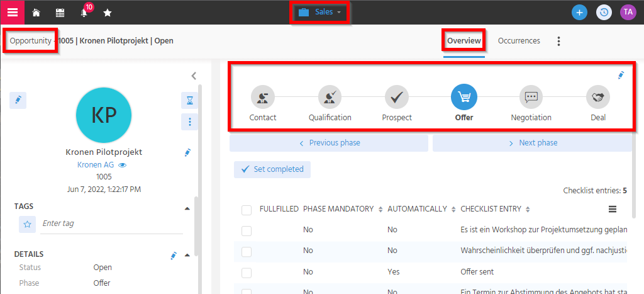Open the hamburger main menu
Image resolution: width=644 pixels, height=294 pixels.
click(x=13, y=12)
